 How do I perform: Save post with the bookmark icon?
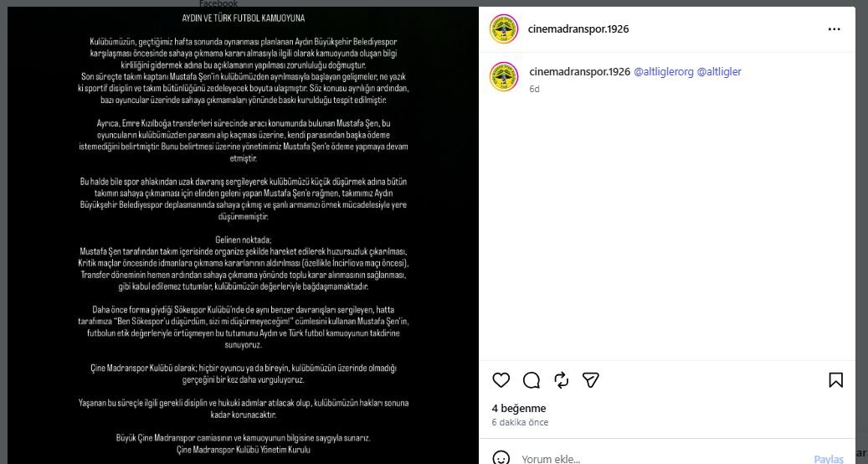(835, 380)
